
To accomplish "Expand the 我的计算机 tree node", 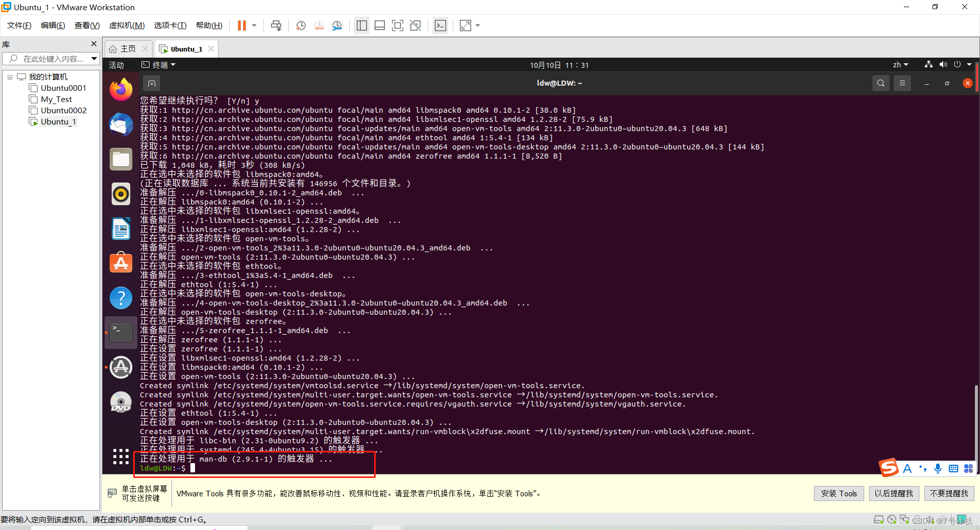I will (x=10, y=77).
